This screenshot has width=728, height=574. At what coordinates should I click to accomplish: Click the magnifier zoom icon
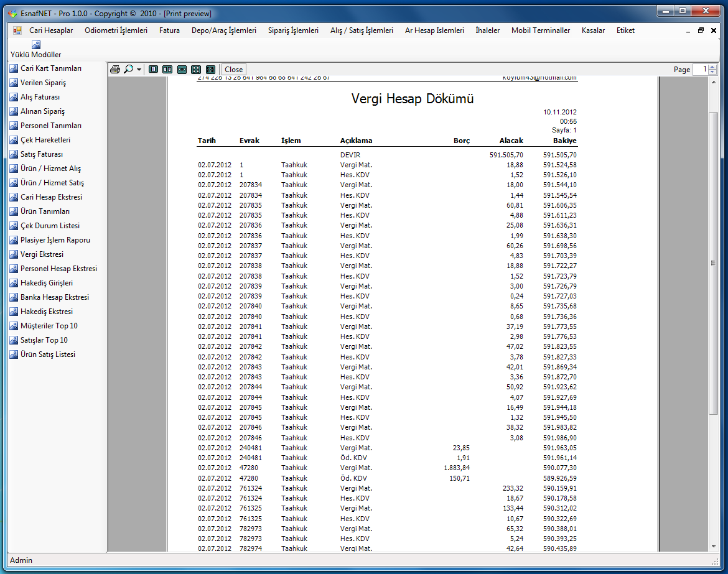129,70
